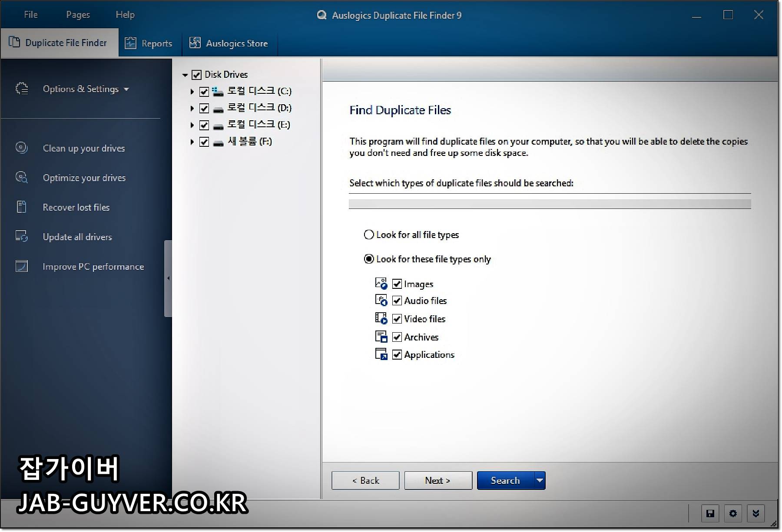The height and width of the screenshot is (532, 782).
Task: Uncheck the 로컬 디스크 (C:) checkbox
Action: click(x=204, y=92)
